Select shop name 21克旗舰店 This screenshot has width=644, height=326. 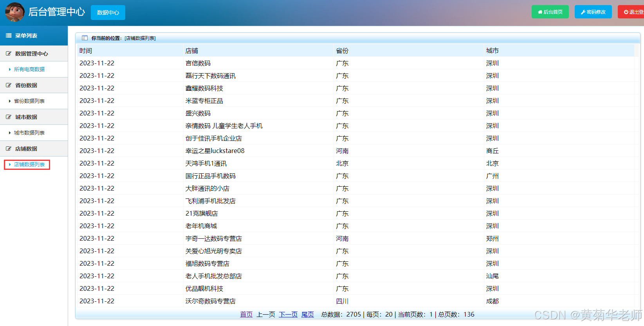[x=202, y=213]
